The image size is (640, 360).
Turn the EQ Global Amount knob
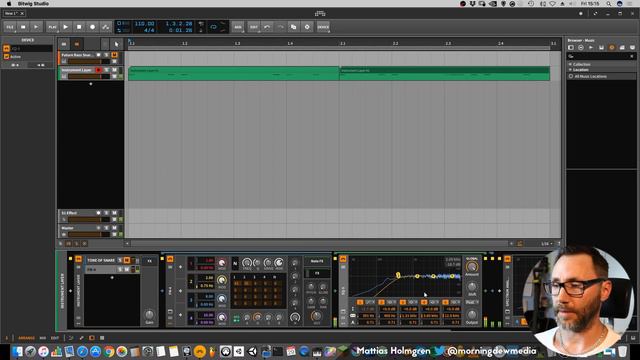pos(472,267)
